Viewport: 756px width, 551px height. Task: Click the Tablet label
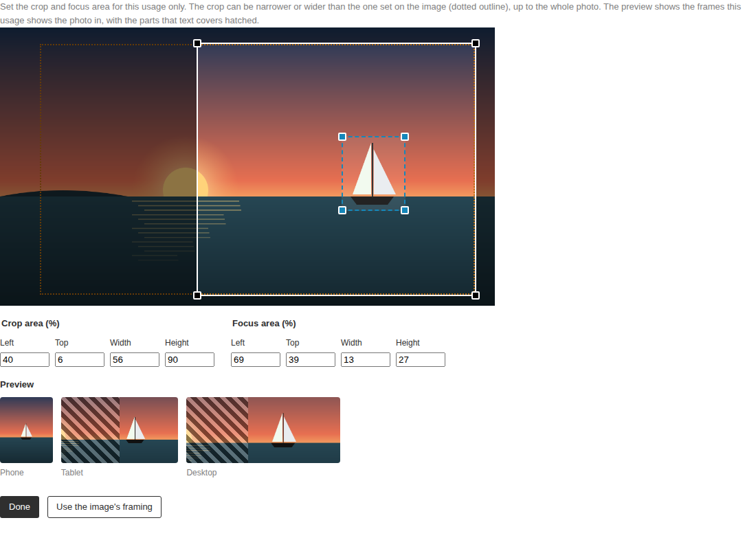[x=72, y=473]
